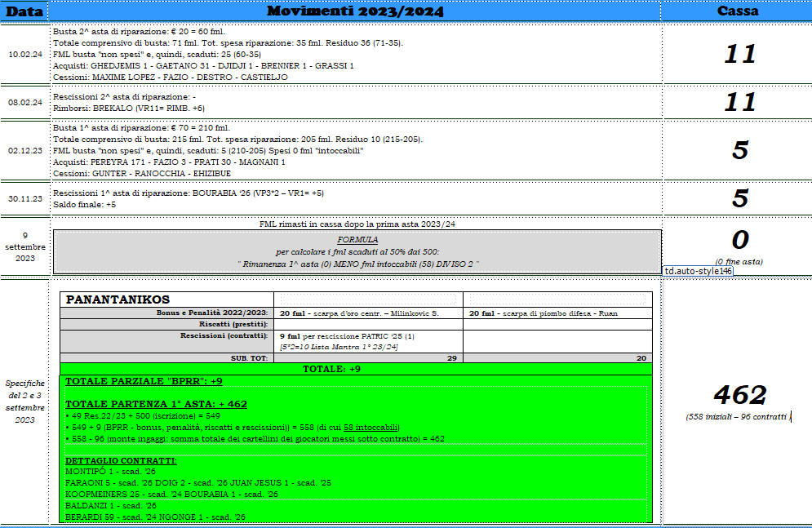Viewport: 812px width, 528px height.
Task: Click the green 'TOTALE: +9' row
Action: click(x=357, y=369)
